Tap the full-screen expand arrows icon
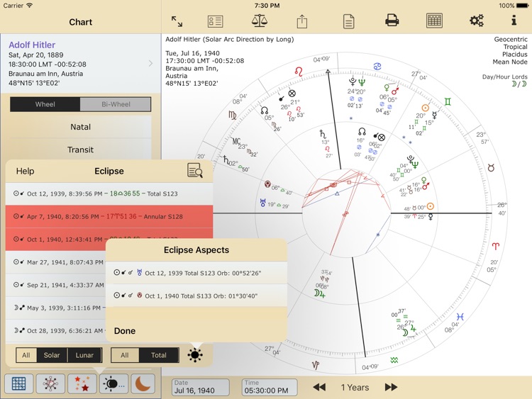532x399 pixels. 177,22
